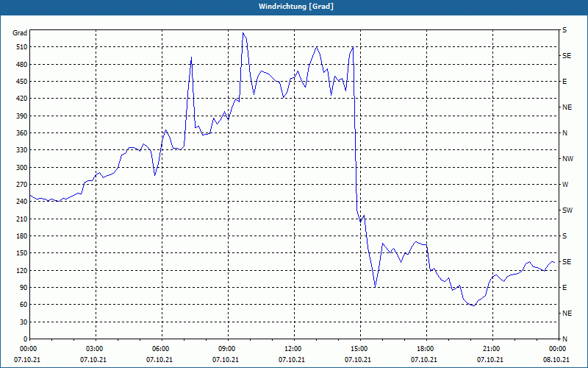Click the 240 value on the left axis
The width and height of the screenshot is (588, 368).
tap(22, 202)
